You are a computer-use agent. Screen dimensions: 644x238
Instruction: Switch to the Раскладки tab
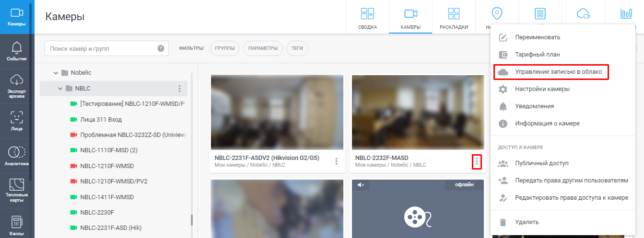[454, 17]
